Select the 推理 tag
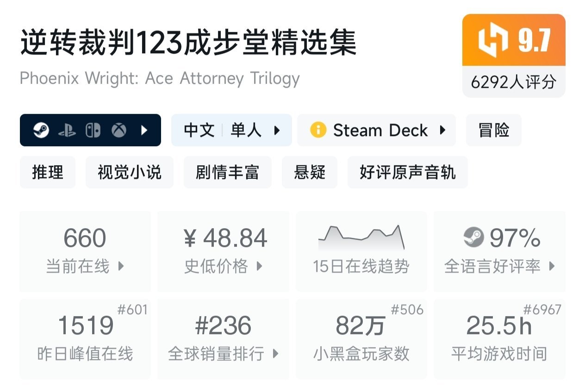585x392 pixels. [x=48, y=172]
